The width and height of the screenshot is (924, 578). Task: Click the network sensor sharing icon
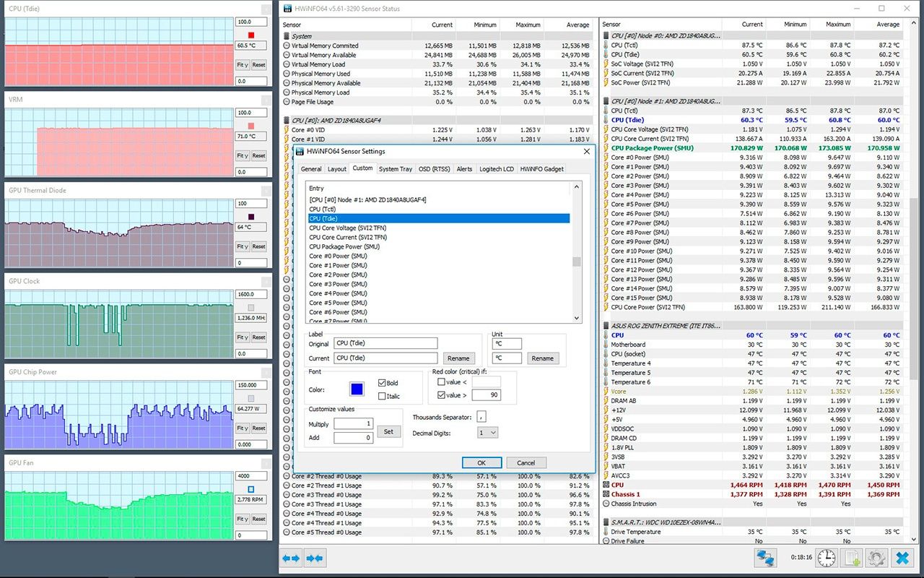pyautogui.click(x=765, y=558)
